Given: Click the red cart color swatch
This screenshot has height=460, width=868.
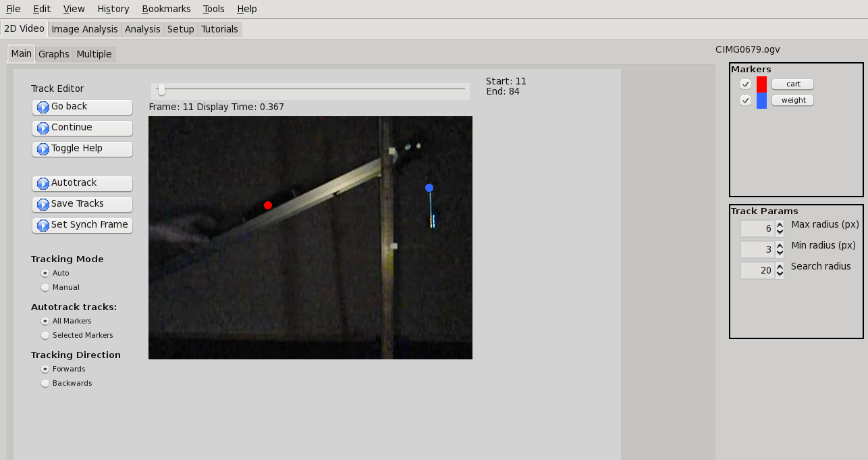Looking at the screenshot, I should (761, 84).
